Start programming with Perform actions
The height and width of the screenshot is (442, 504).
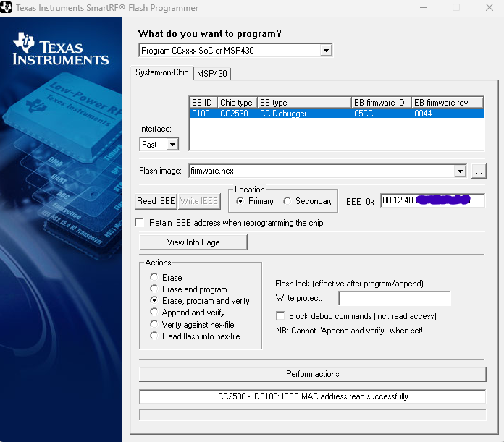pyautogui.click(x=312, y=374)
